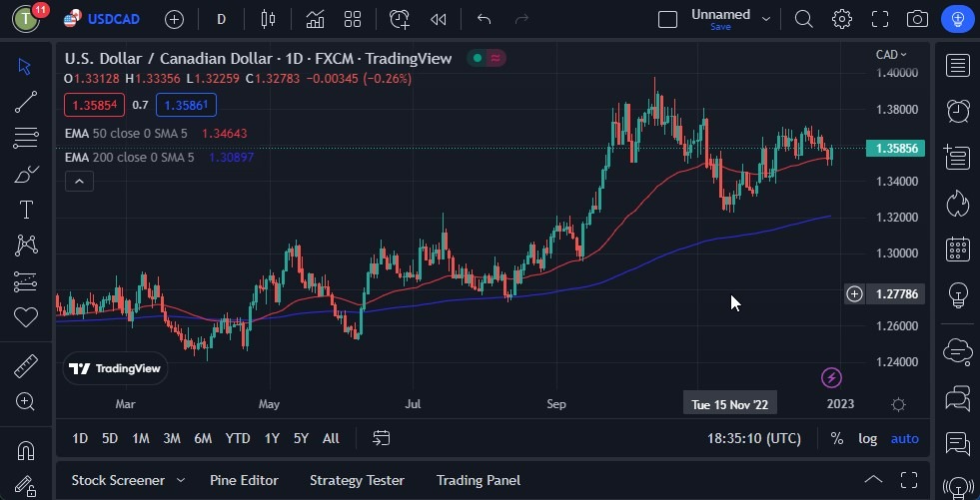980x500 pixels.
Task: Open the forecasting and measurement tools
Action: click(26, 281)
